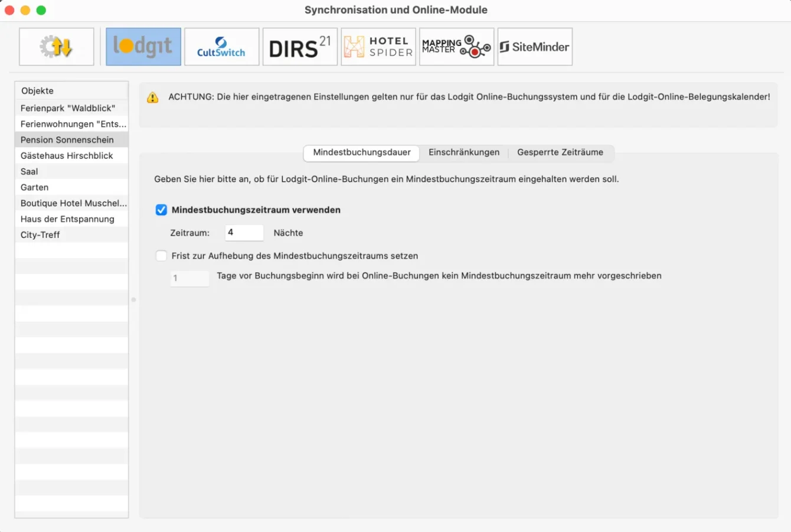Click the Objekte column header

71,91
